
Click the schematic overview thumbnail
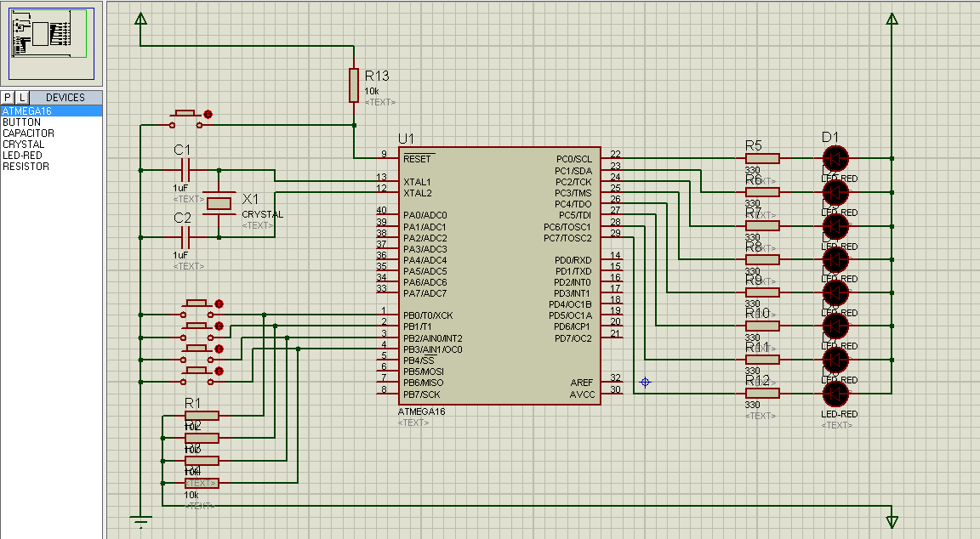click(49, 41)
